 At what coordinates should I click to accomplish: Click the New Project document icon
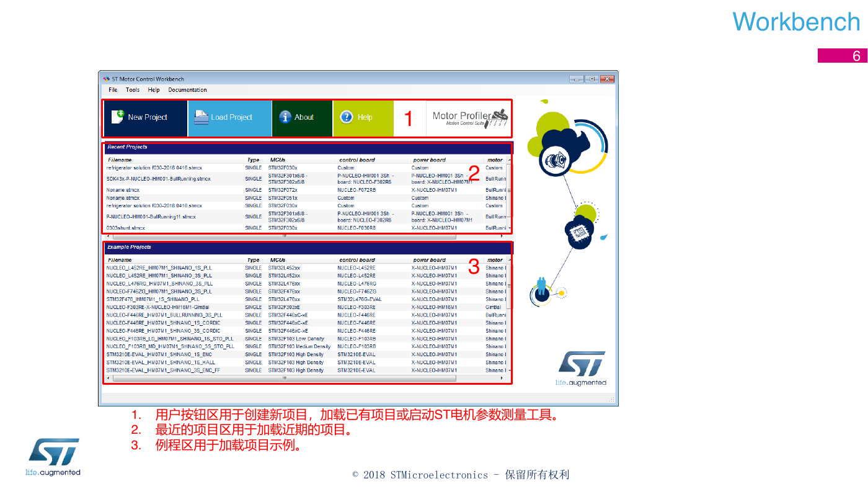[x=118, y=117]
